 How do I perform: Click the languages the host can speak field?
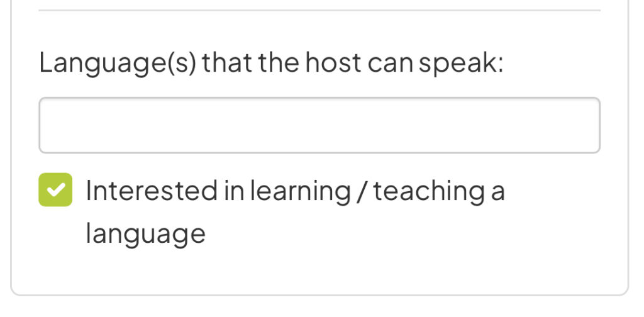319,125
